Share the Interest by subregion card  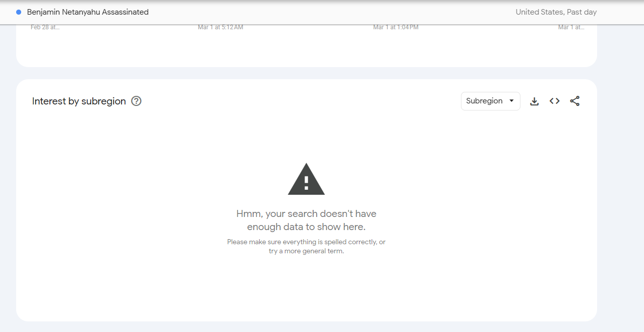pos(575,101)
